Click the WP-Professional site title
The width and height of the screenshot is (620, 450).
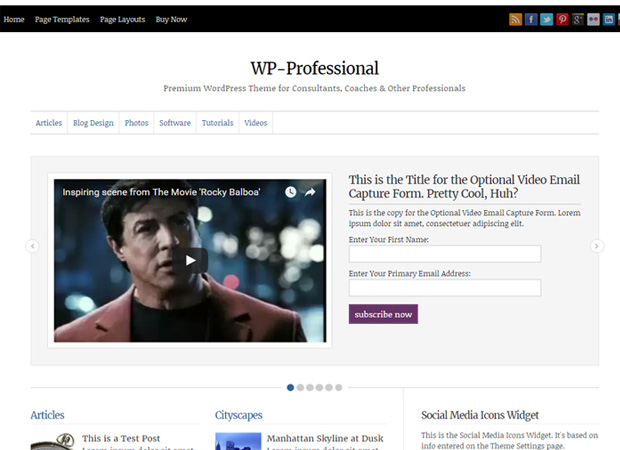[315, 68]
